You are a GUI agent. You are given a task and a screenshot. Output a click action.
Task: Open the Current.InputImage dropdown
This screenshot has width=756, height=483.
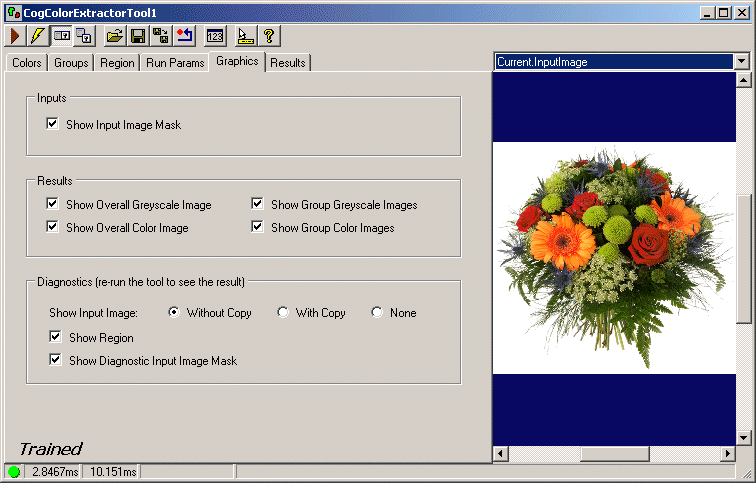[x=741, y=62]
